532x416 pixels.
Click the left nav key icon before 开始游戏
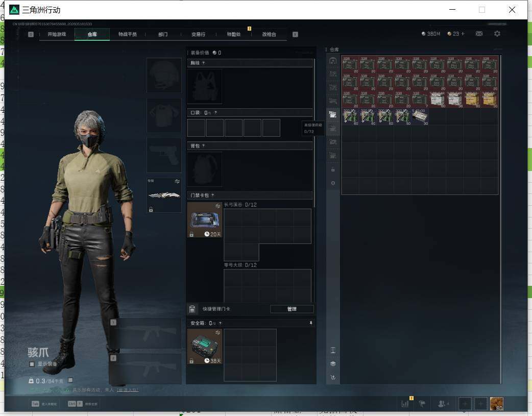pos(31,34)
